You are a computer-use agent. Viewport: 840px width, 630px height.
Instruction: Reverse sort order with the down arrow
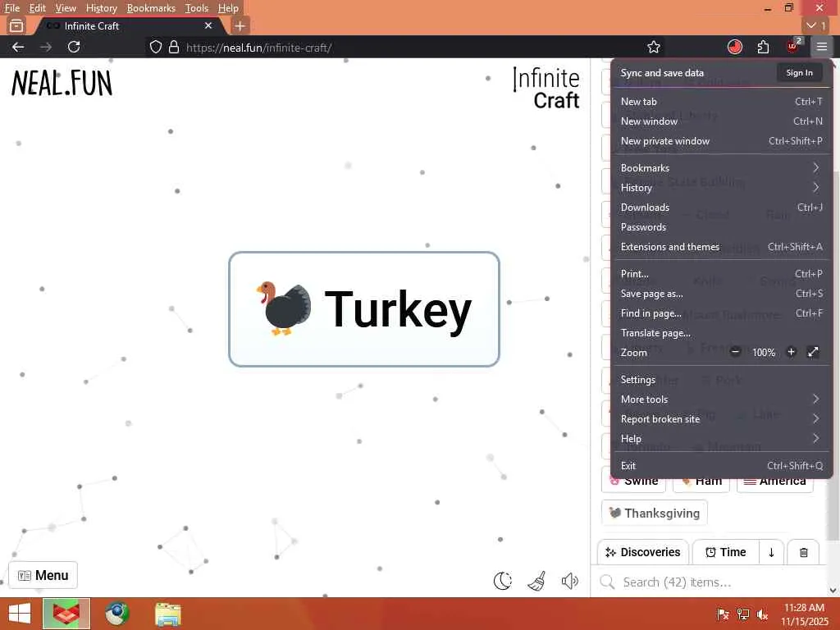(771, 552)
